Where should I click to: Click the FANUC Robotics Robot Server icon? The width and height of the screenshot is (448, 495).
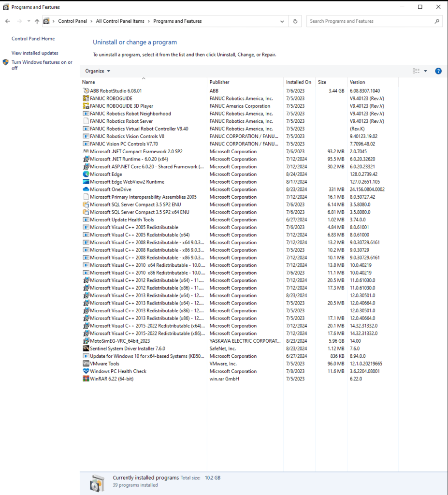(x=86, y=121)
